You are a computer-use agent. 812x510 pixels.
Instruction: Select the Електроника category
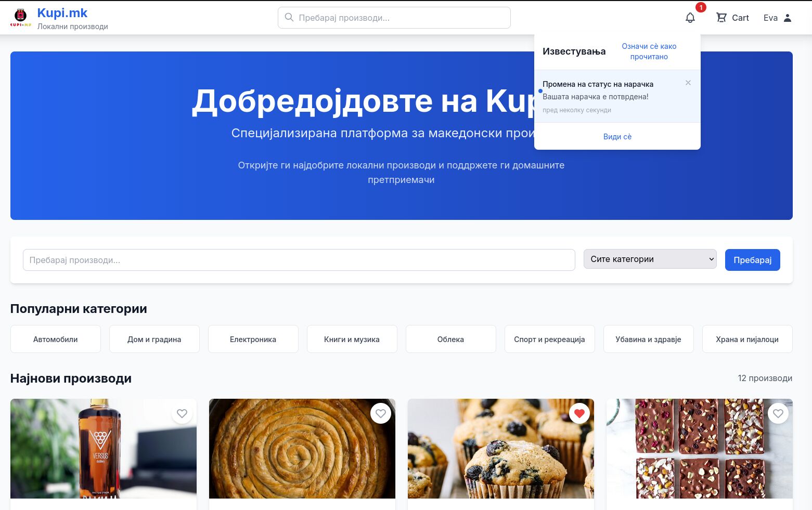253,339
